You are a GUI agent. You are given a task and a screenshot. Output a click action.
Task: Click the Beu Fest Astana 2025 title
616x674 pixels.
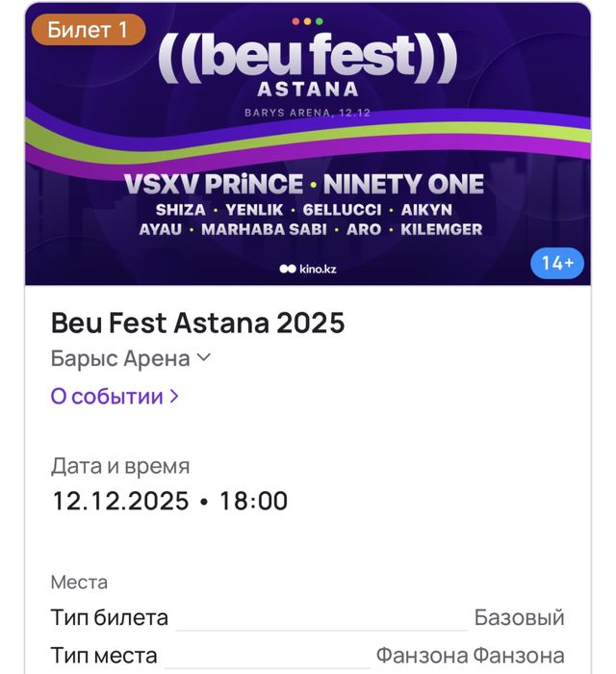click(x=197, y=323)
